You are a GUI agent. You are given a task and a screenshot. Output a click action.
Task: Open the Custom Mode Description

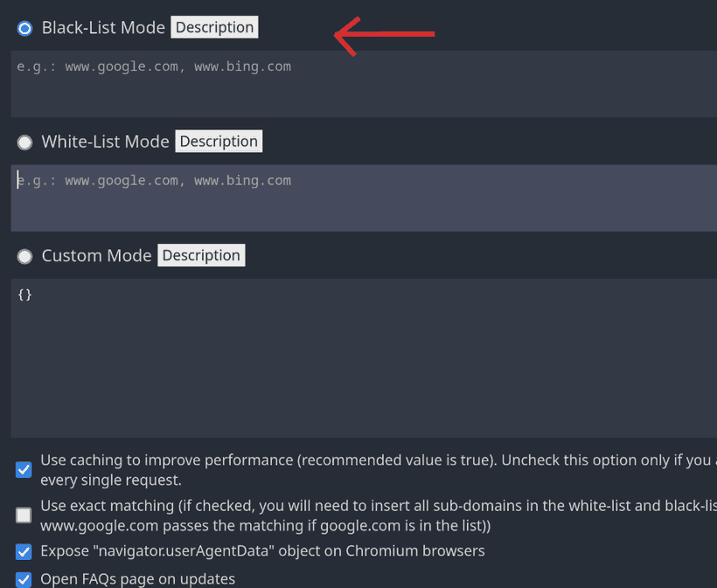[201, 255]
